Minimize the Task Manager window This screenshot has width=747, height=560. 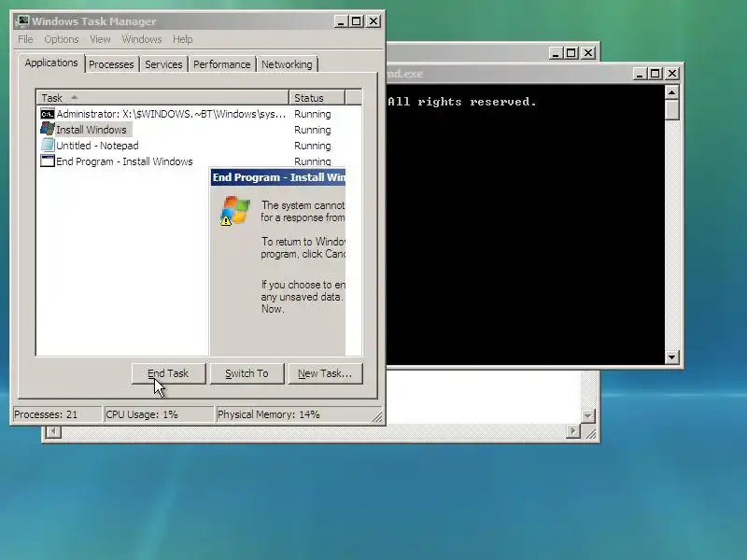[341, 21]
